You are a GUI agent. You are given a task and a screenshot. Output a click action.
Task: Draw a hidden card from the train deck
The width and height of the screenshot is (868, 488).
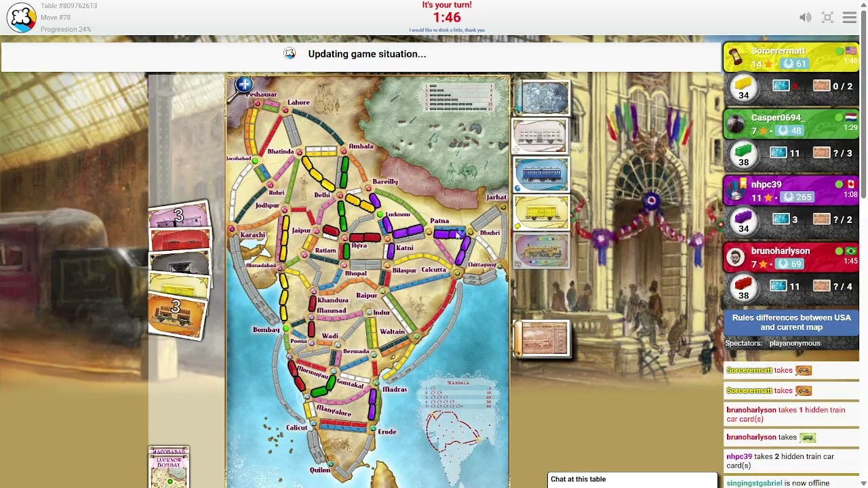(542, 98)
